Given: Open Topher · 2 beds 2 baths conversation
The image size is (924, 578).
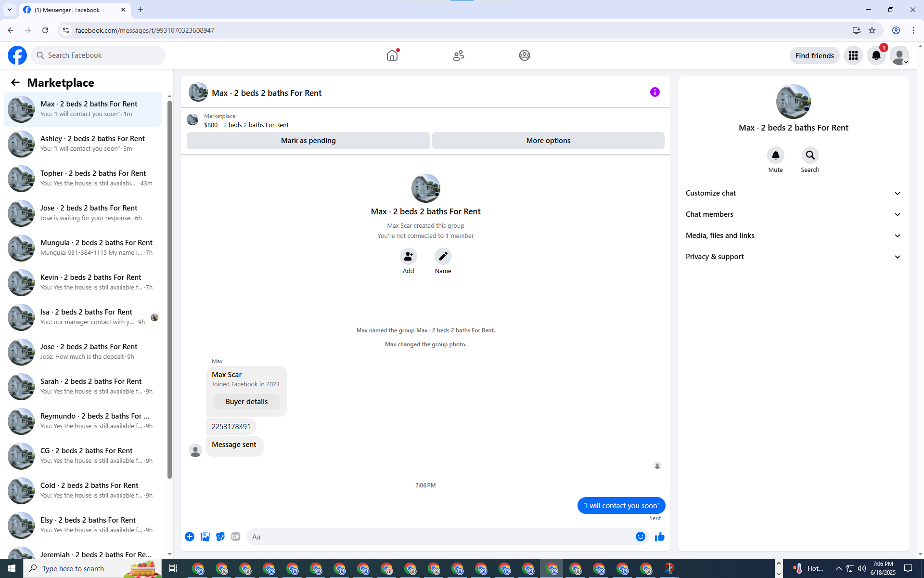Looking at the screenshot, I should 83,178.
